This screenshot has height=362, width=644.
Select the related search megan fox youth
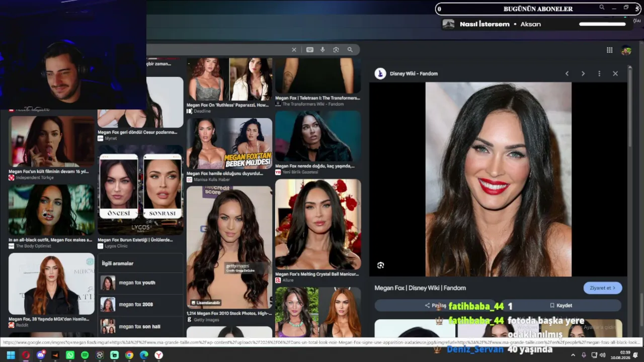pyautogui.click(x=140, y=283)
